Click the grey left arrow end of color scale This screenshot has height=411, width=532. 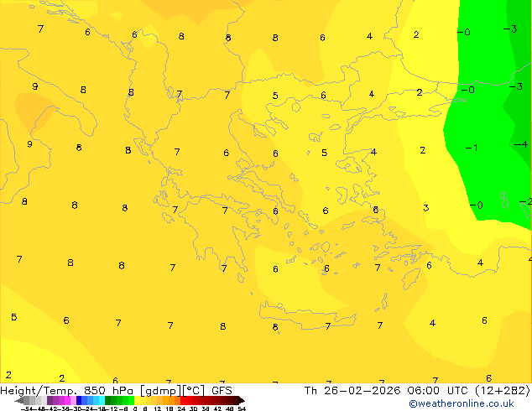19,400
